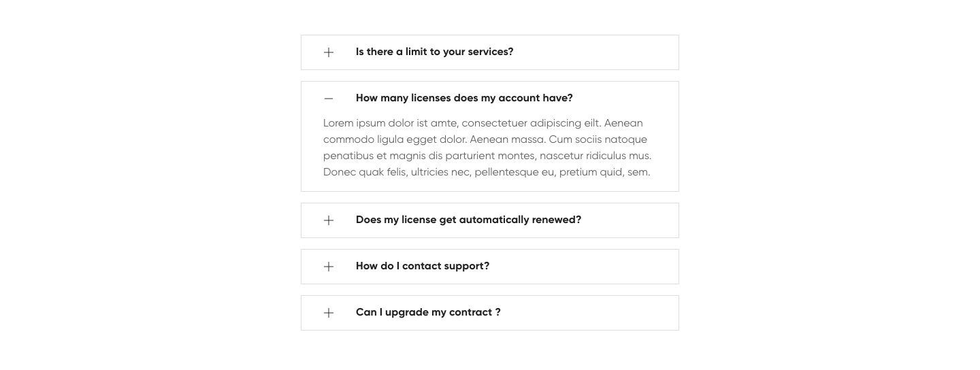Expand "Does my license get automatically renewed?"
Screen dimensions: 980x370
pos(468,220)
